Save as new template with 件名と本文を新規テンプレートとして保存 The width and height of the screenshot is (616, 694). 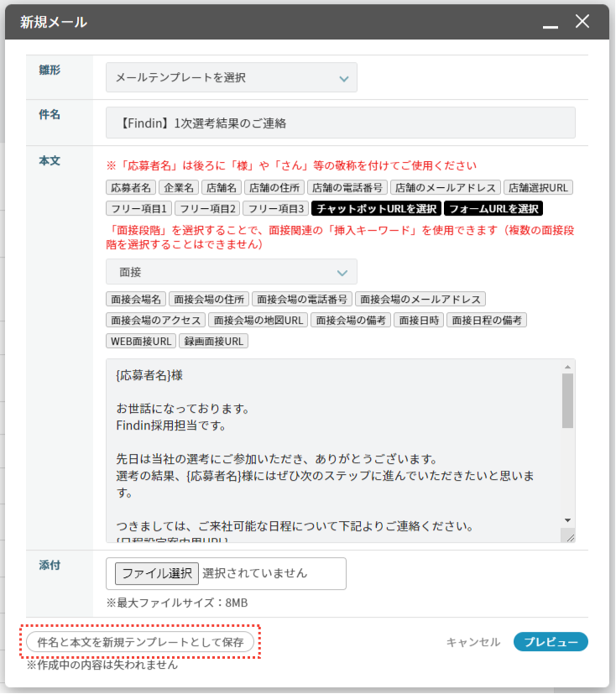click(x=140, y=642)
